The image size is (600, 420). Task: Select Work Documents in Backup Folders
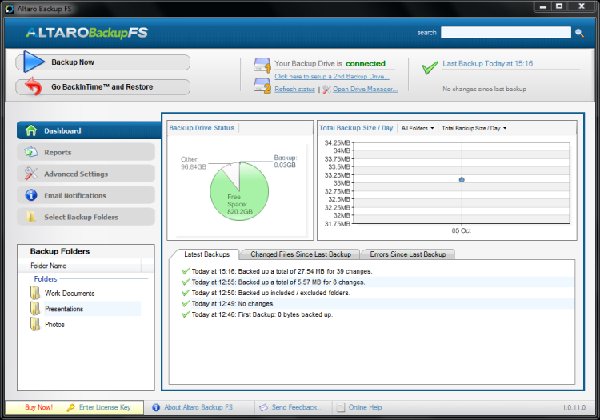pyautogui.click(x=69, y=293)
